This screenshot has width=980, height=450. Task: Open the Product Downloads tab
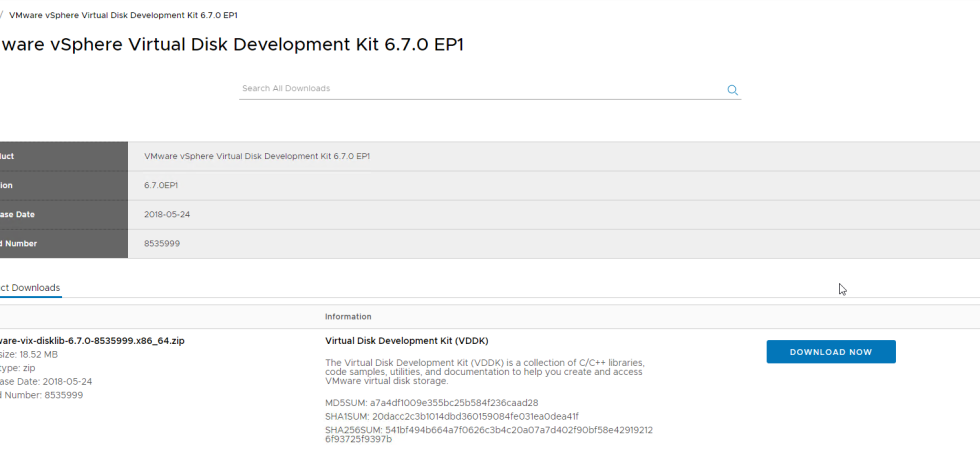(x=30, y=288)
